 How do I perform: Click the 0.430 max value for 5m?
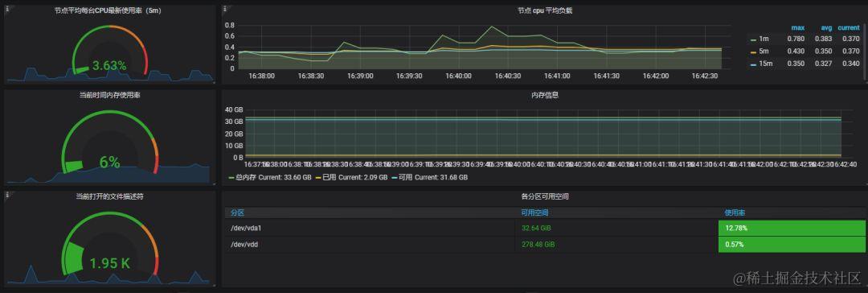(x=796, y=52)
